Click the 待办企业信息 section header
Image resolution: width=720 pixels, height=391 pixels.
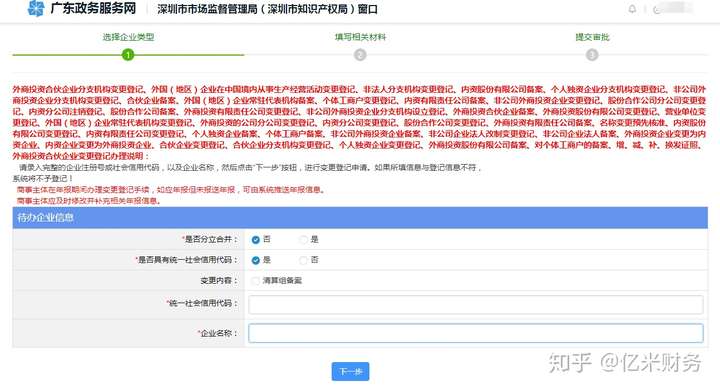click(x=360, y=218)
